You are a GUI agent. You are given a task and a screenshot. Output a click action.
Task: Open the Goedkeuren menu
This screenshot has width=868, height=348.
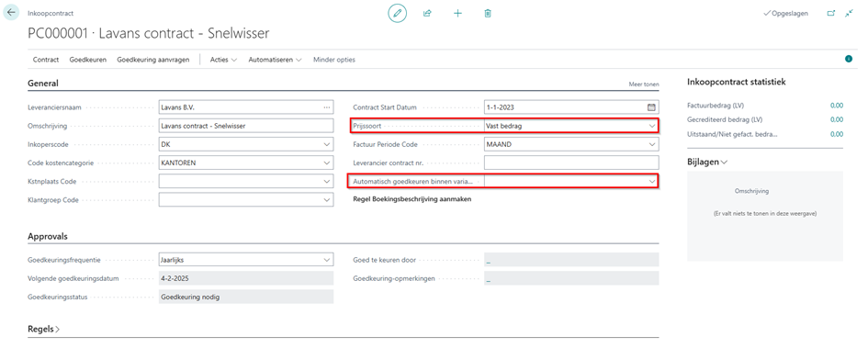(88, 59)
